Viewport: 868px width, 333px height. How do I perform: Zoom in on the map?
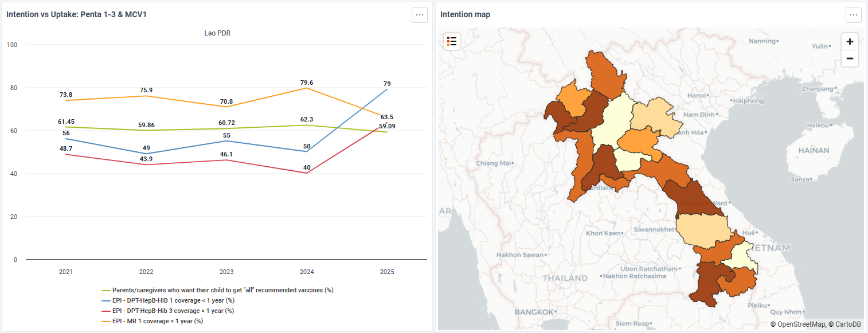point(850,41)
